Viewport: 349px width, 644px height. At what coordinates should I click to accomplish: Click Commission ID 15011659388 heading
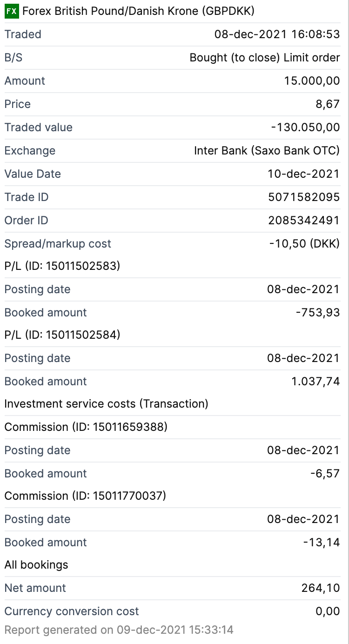pos(86,427)
